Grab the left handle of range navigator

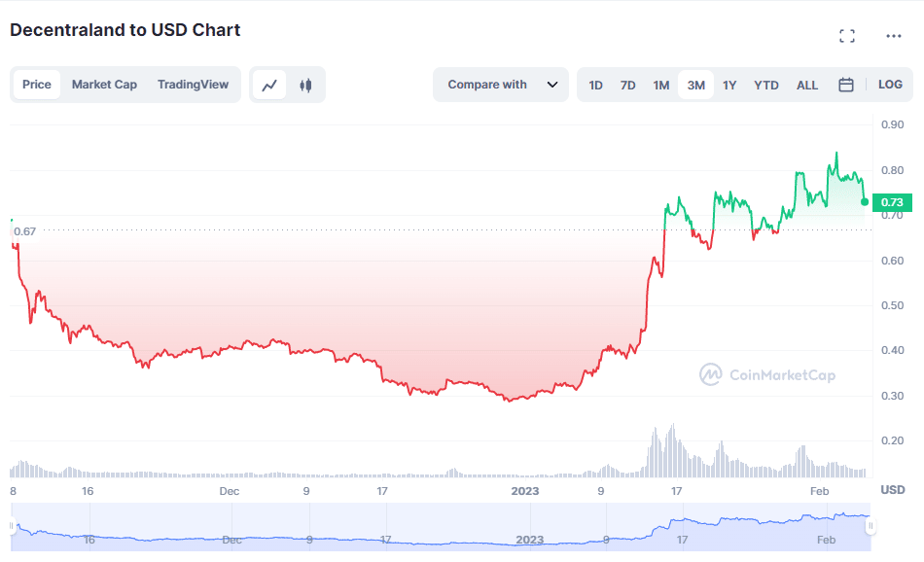click(12, 525)
